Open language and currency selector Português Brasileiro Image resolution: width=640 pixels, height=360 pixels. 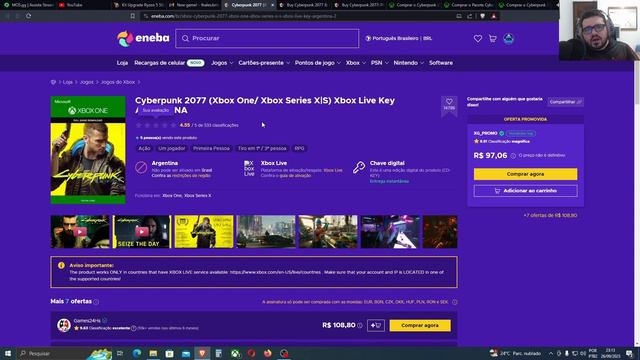point(399,38)
